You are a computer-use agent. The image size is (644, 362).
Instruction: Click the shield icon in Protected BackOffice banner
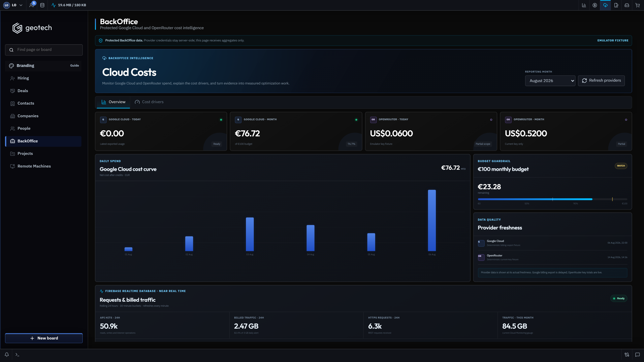[101, 40]
